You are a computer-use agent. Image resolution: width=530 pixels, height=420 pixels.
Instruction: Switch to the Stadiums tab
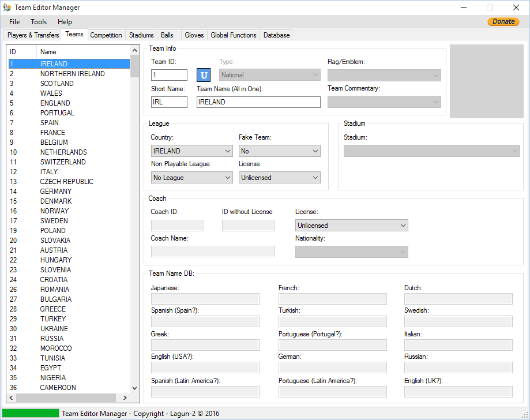[141, 35]
